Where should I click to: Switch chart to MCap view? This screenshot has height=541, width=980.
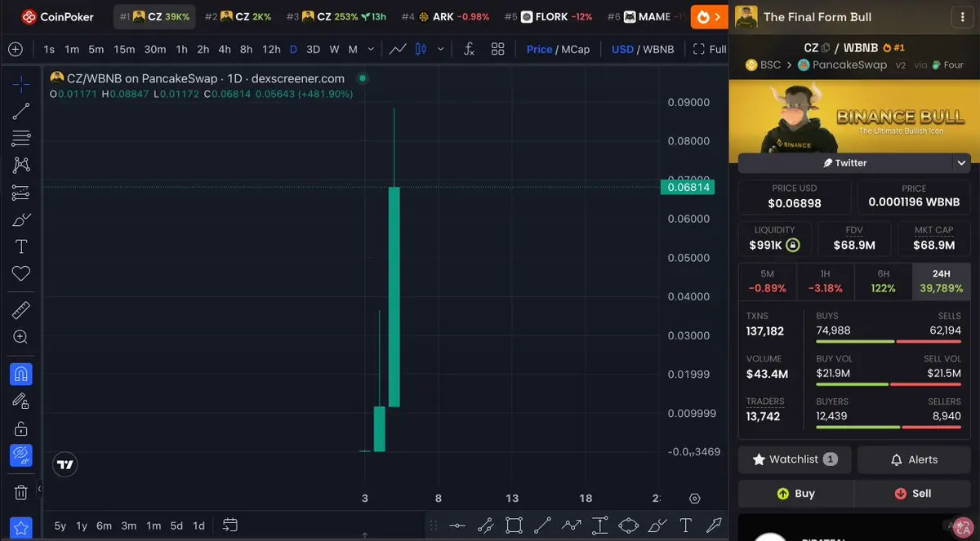[x=575, y=49]
